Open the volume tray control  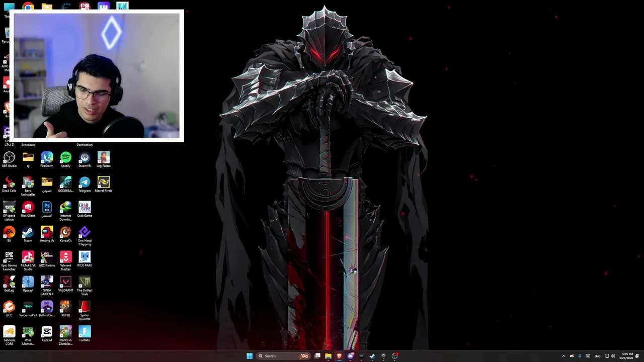(x=613, y=356)
